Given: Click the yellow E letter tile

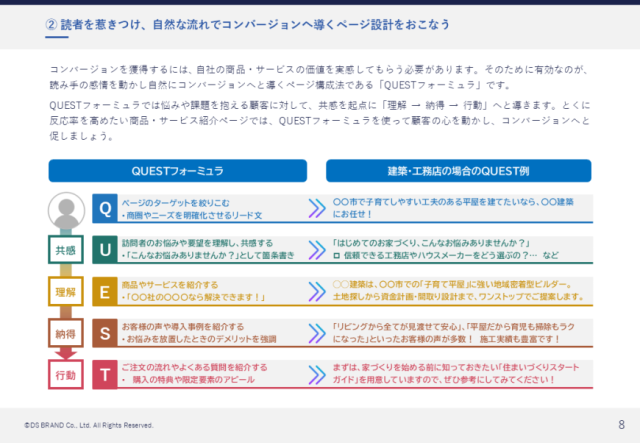Looking at the screenshot, I should tap(105, 292).
